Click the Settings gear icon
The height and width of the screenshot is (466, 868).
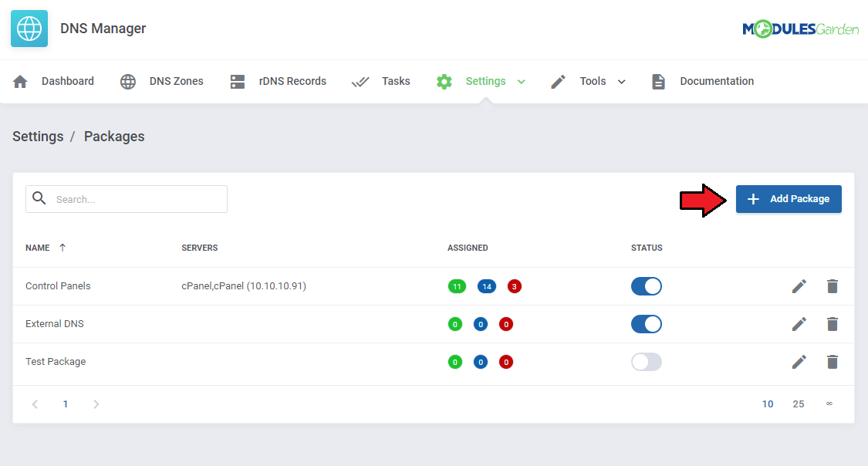tap(444, 81)
